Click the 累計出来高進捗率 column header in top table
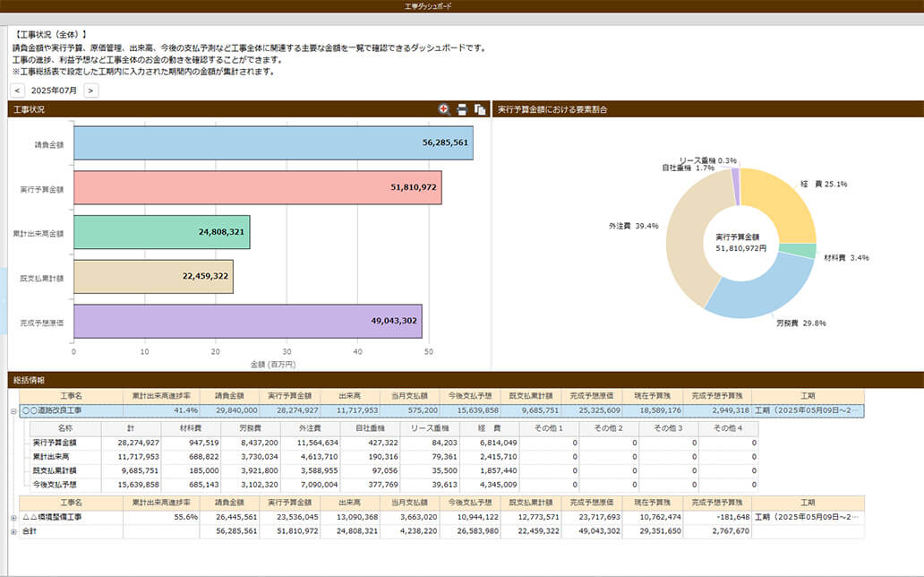Screen dimensions: 924x577 (160, 395)
